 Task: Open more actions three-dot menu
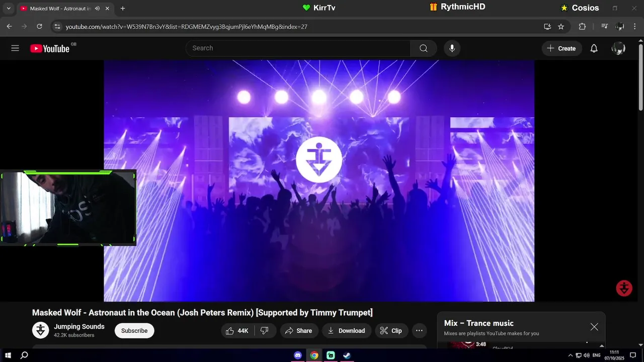419,330
